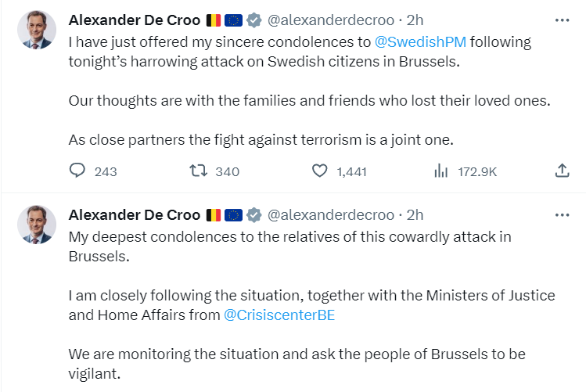Open profile picture on first tweet

tap(37, 31)
